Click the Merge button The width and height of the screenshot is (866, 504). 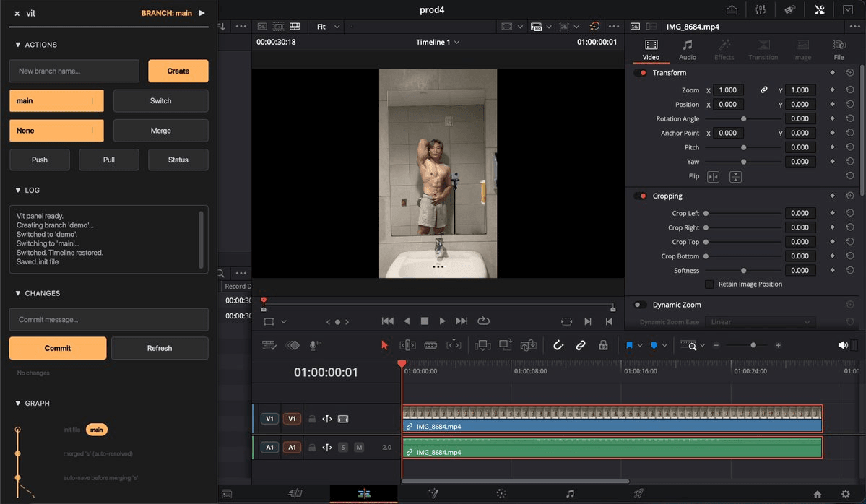point(161,131)
